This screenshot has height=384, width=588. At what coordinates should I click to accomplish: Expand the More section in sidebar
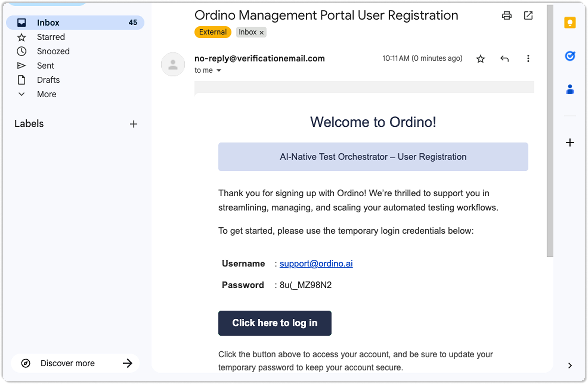pyautogui.click(x=46, y=94)
